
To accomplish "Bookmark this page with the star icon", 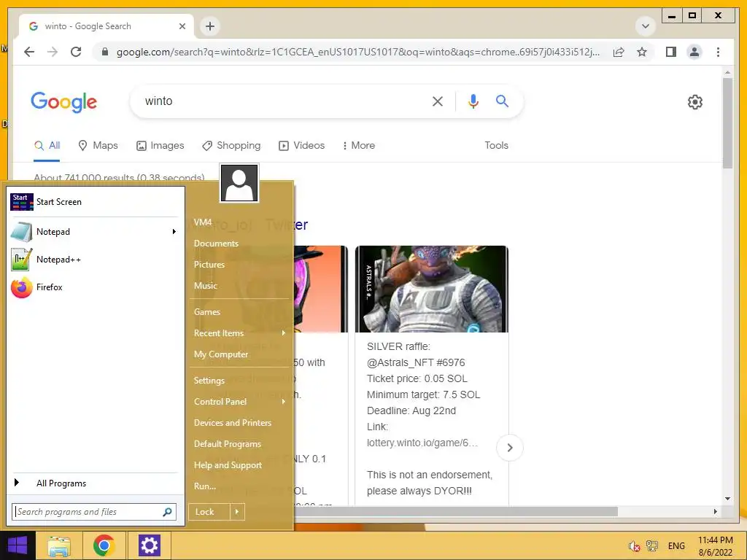I will point(642,52).
